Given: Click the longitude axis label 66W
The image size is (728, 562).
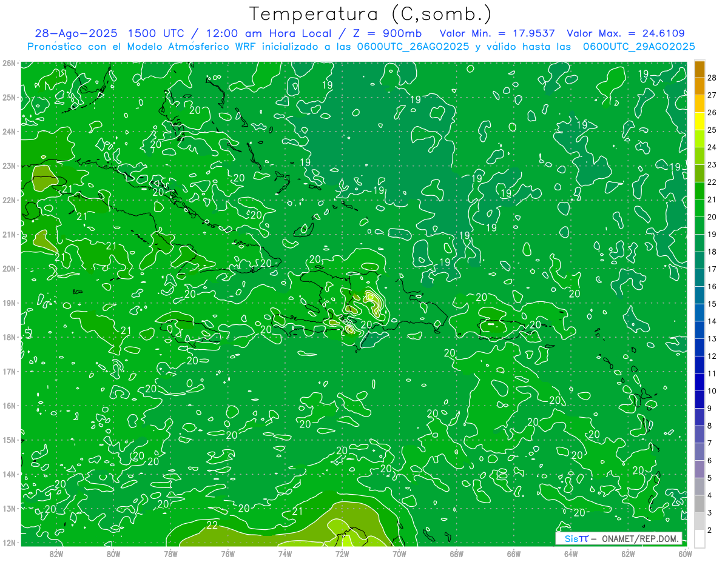Looking at the screenshot, I should coord(514,554).
